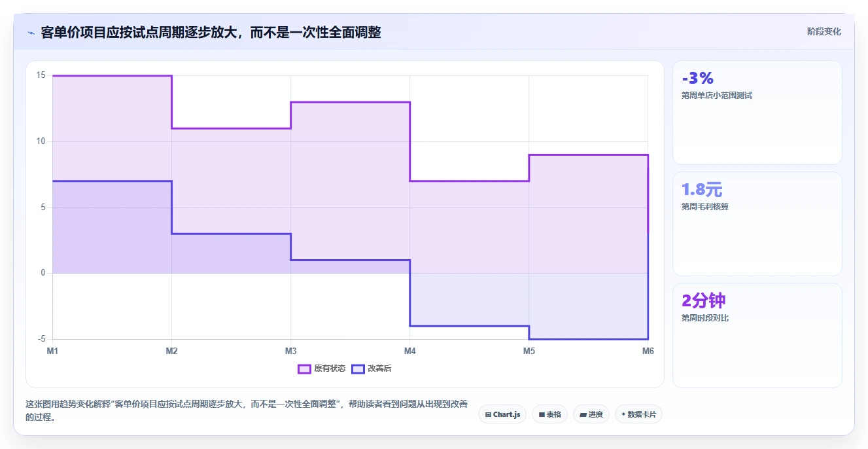Click the 第周单店小范围测试 caption
Screen dimensions: 868x449
point(717,96)
